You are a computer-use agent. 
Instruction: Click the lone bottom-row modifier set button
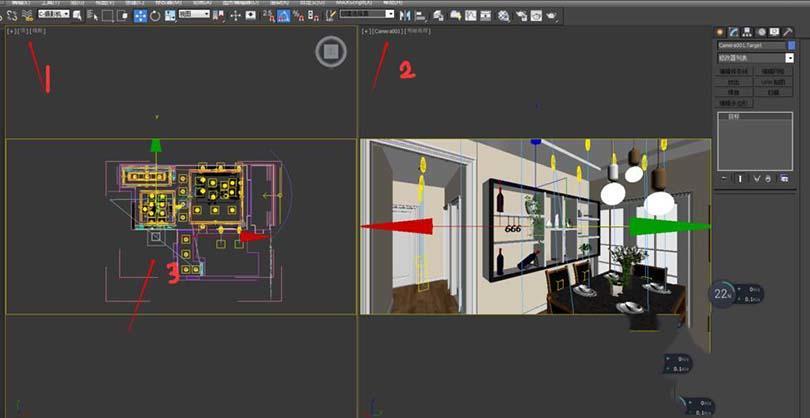734,103
